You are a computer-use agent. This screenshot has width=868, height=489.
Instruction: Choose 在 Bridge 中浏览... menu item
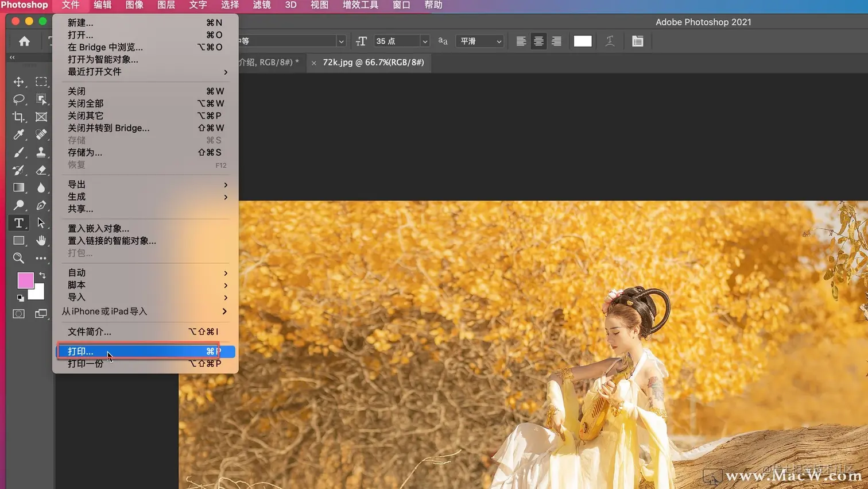coord(146,47)
